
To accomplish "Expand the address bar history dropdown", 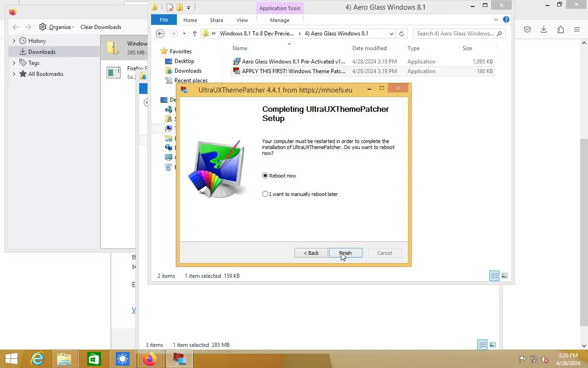I will [391, 34].
